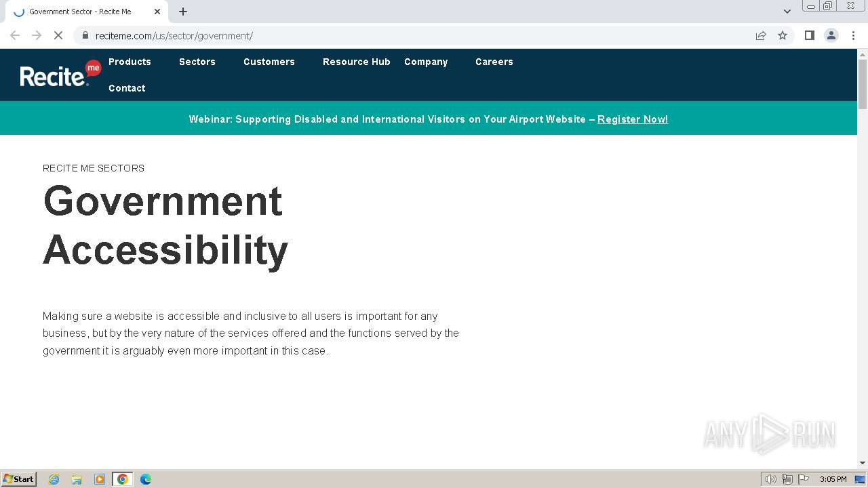Click scrollbar up arrow
This screenshot has height=488, width=868.
point(863,54)
